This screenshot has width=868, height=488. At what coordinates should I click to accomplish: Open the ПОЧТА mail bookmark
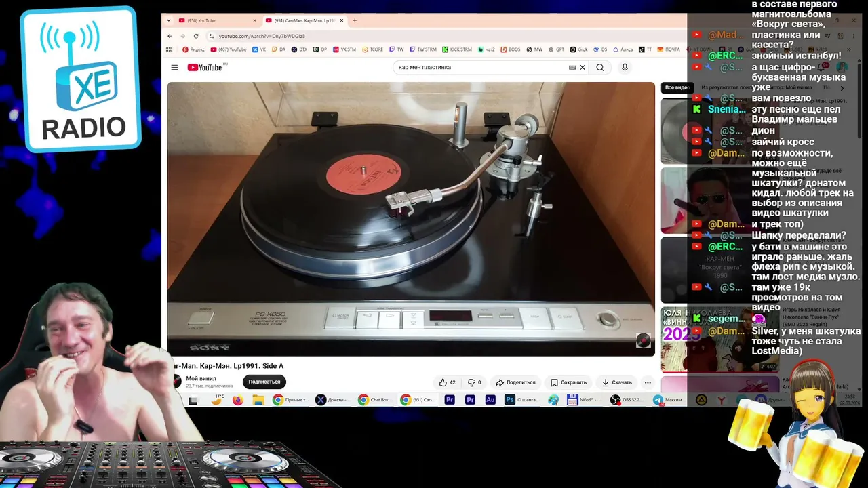pos(669,49)
